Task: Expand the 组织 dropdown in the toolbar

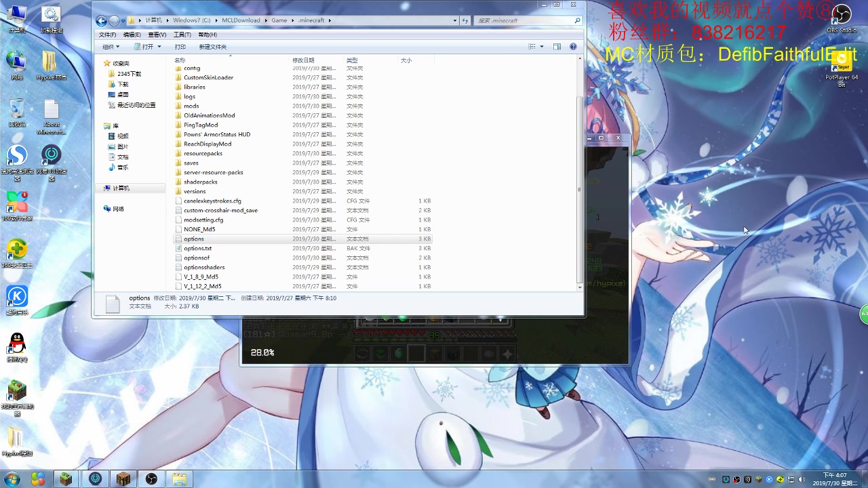Action: pyautogui.click(x=111, y=47)
